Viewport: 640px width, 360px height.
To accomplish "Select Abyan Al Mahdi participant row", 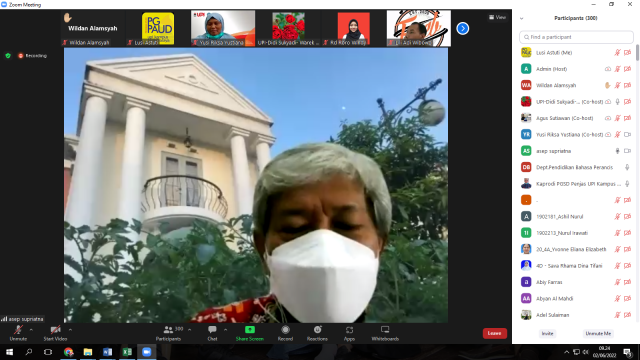I will [x=576, y=298].
